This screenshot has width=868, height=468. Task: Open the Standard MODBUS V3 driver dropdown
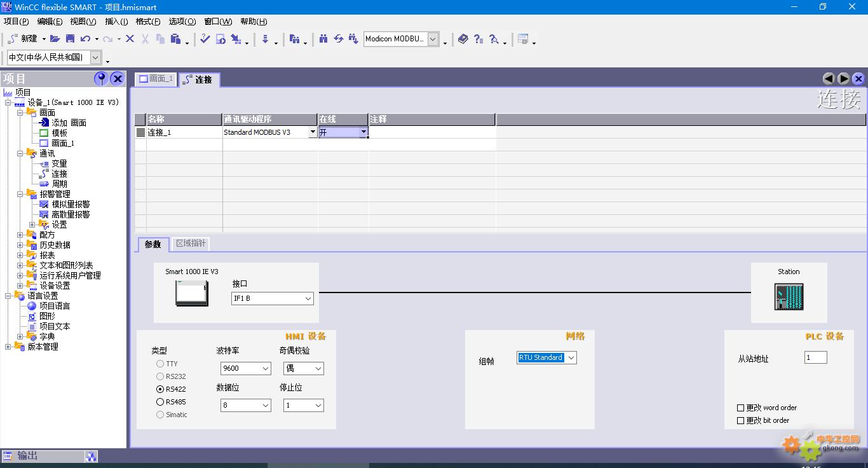[313, 132]
